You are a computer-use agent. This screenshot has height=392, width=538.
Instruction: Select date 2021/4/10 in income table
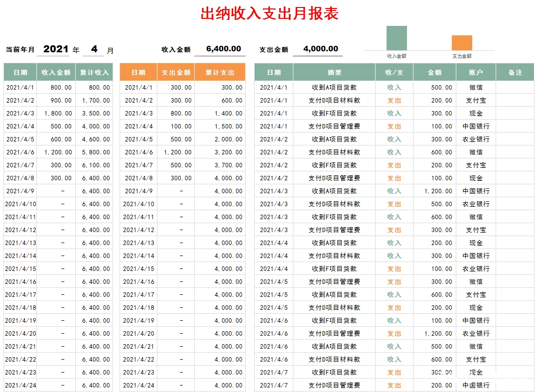coord(20,204)
